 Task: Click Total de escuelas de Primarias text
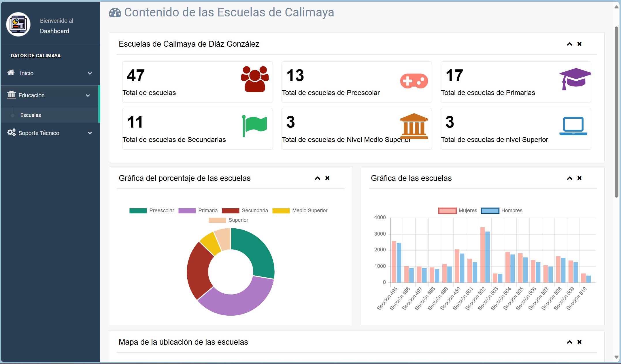click(x=488, y=93)
